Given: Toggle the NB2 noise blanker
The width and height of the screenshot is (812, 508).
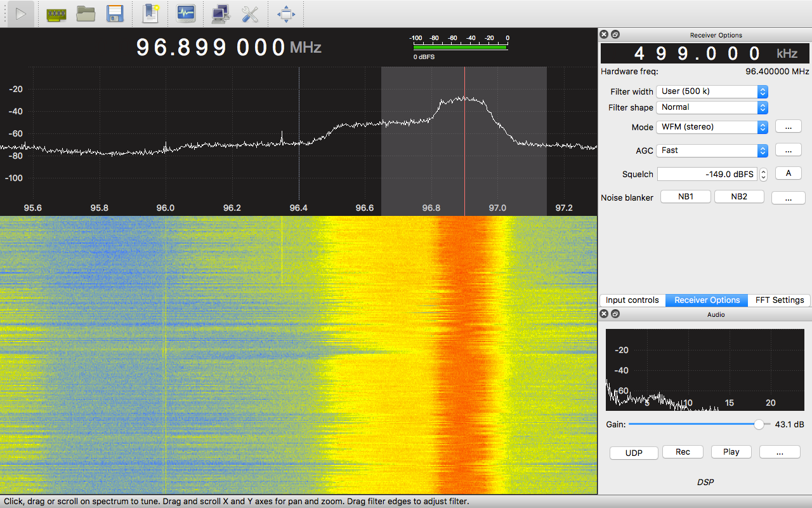Looking at the screenshot, I should coord(739,197).
